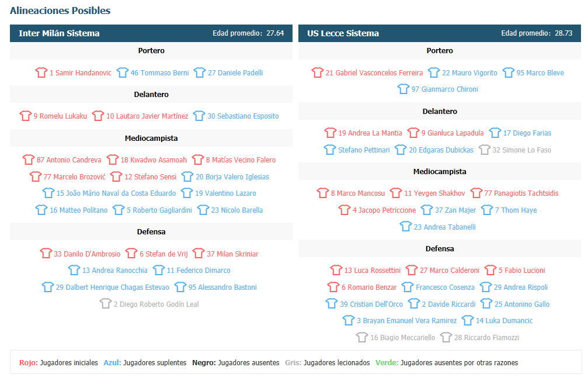Viewport: 588px width, 381px height.
Task: Click the red shirt icon beside Romelu Lukaku
Action: pyautogui.click(x=26, y=116)
